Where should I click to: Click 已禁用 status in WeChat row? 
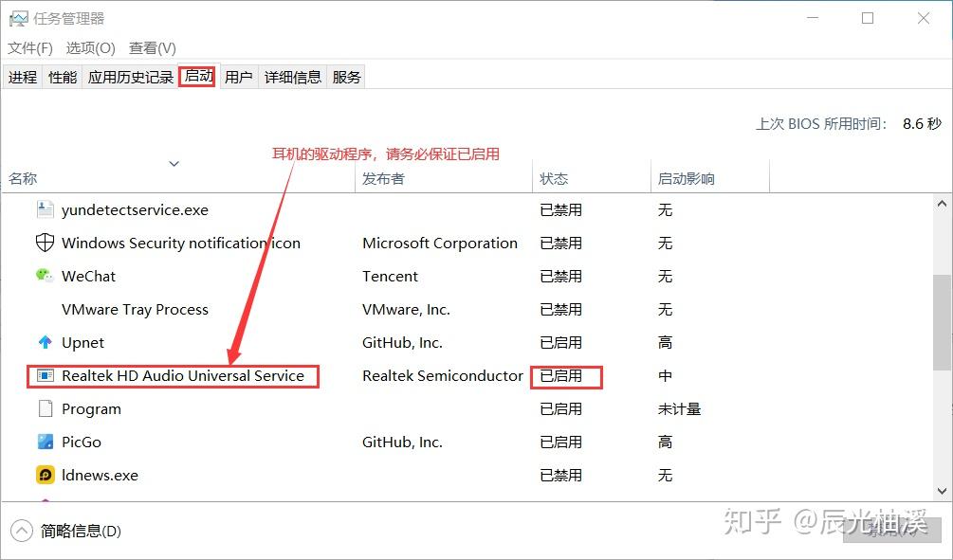(x=561, y=277)
